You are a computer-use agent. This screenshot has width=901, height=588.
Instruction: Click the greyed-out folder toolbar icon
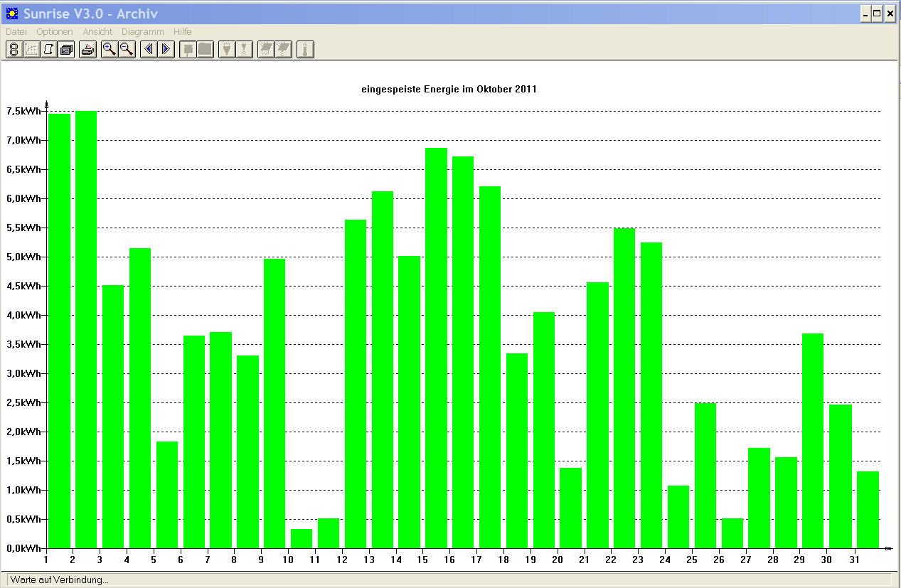pos(205,49)
